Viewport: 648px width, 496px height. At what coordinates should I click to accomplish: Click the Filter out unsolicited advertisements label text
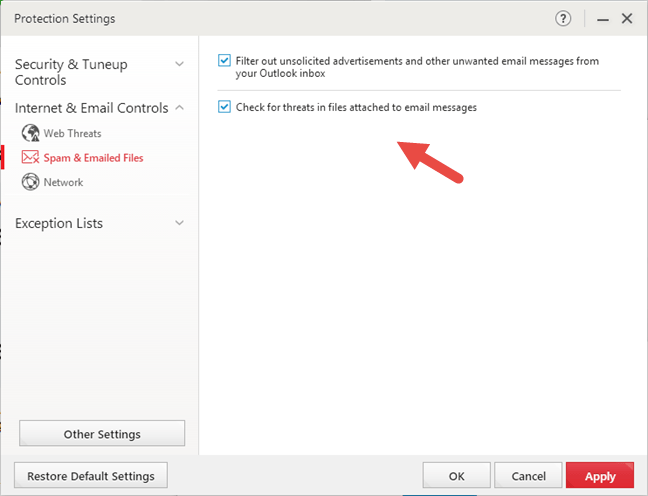417,67
